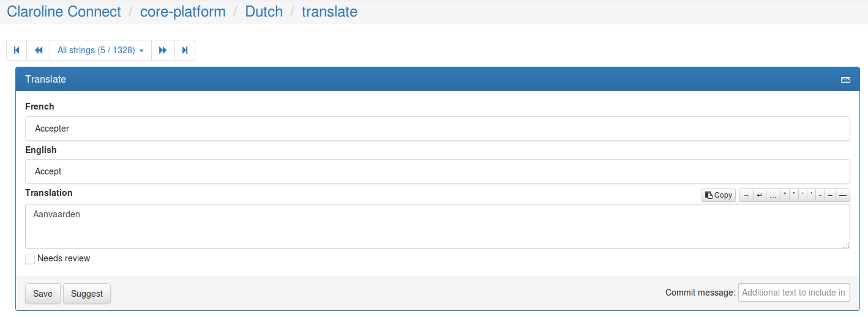
Task: Go to the first string
Action: 17,50
